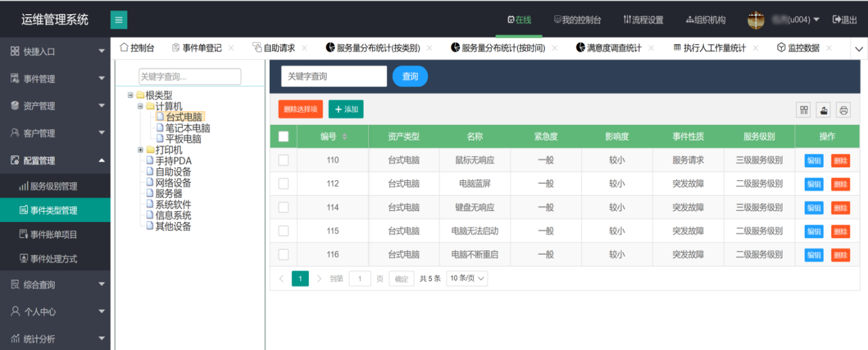Open 服务级别管理 submenu item
Screen dimensions: 868x350
point(55,186)
